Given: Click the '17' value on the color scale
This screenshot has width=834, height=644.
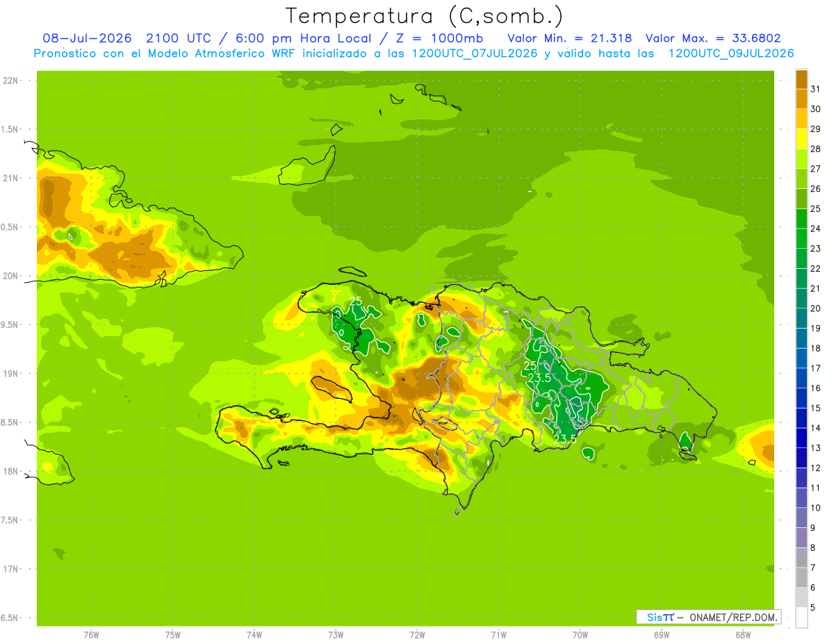Looking at the screenshot, I should [816, 368].
